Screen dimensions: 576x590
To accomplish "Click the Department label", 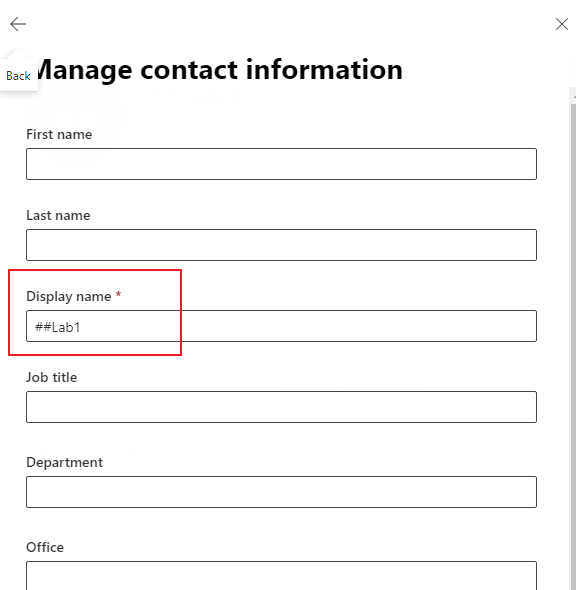I will [64, 462].
